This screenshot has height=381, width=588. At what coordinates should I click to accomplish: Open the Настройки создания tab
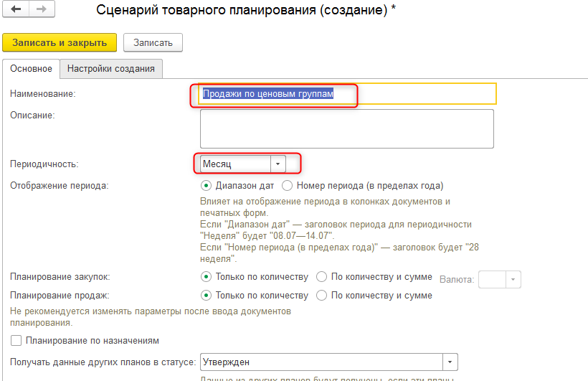(111, 69)
